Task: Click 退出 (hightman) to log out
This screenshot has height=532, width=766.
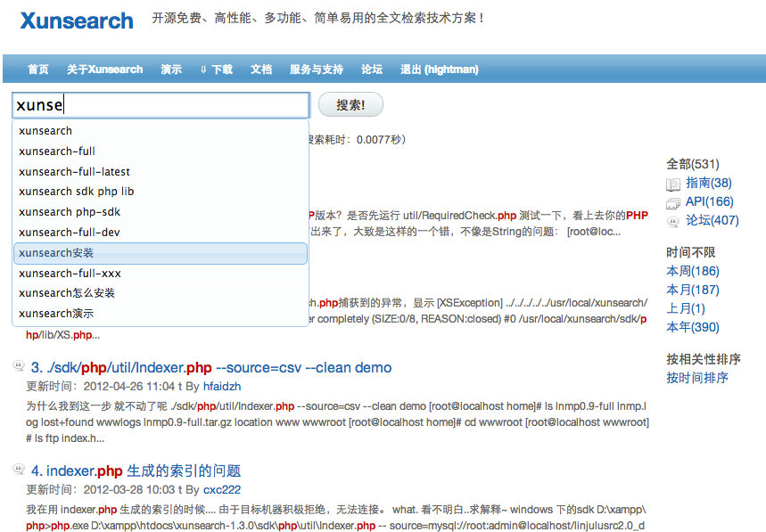Action: pyautogui.click(x=440, y=70)
